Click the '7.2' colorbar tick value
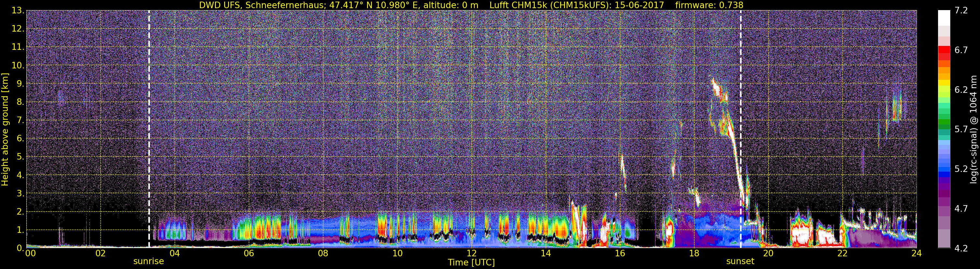This screenshot has height=269, width=980. [x=961, y=11]
